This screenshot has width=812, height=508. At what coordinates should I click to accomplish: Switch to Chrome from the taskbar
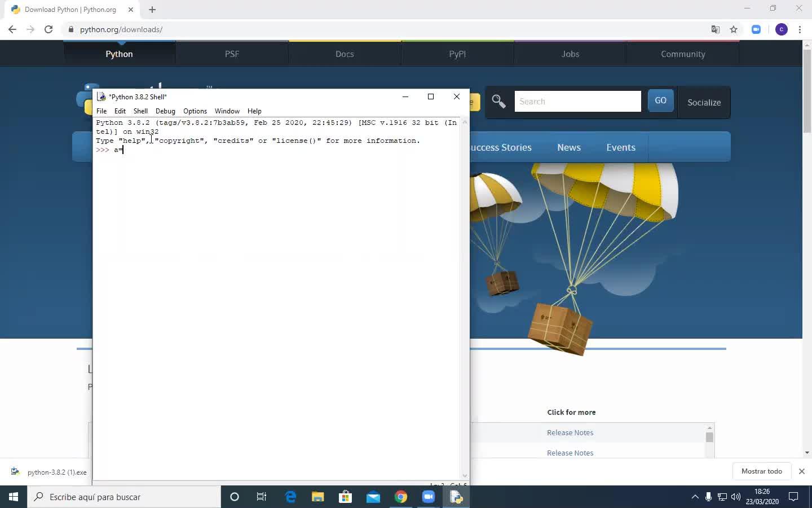point(401,497)
